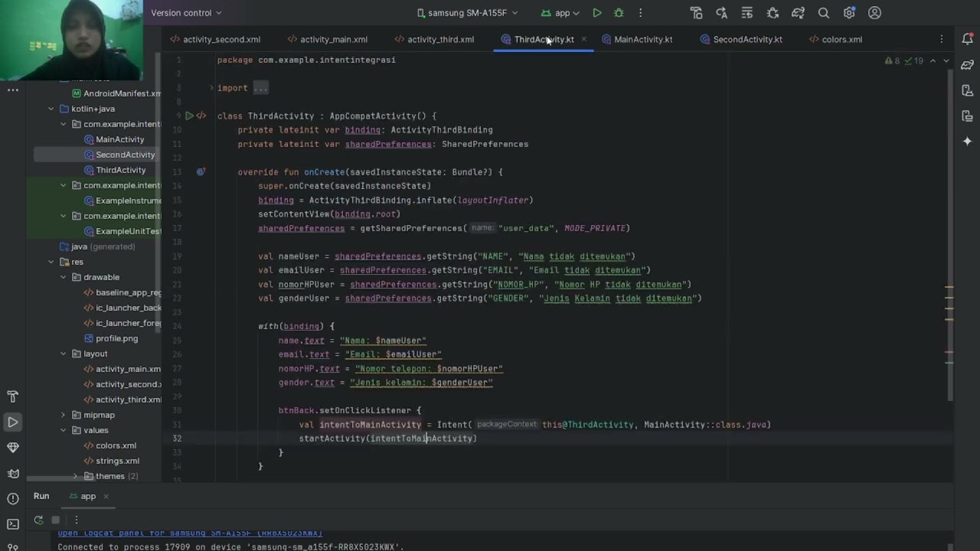Open Search Everywhere magnifier icon
This screenshot has height=551, width=980.
point(824,13)
